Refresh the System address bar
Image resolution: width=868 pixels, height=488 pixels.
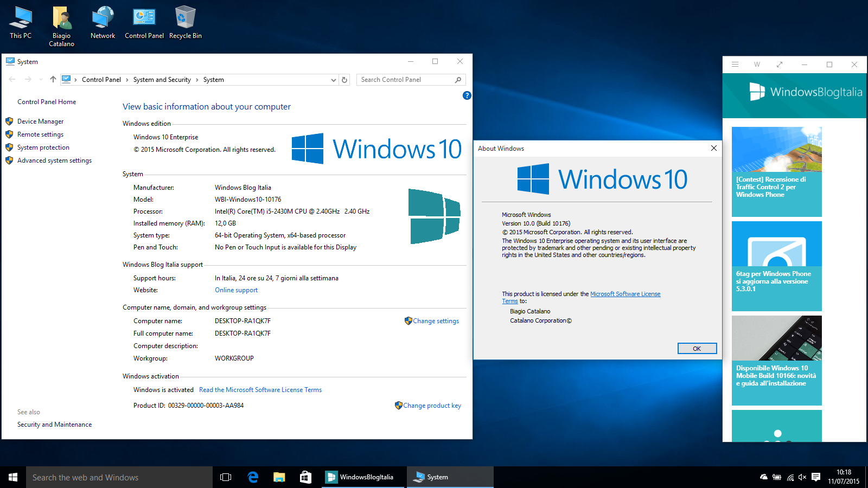point(344,80)
